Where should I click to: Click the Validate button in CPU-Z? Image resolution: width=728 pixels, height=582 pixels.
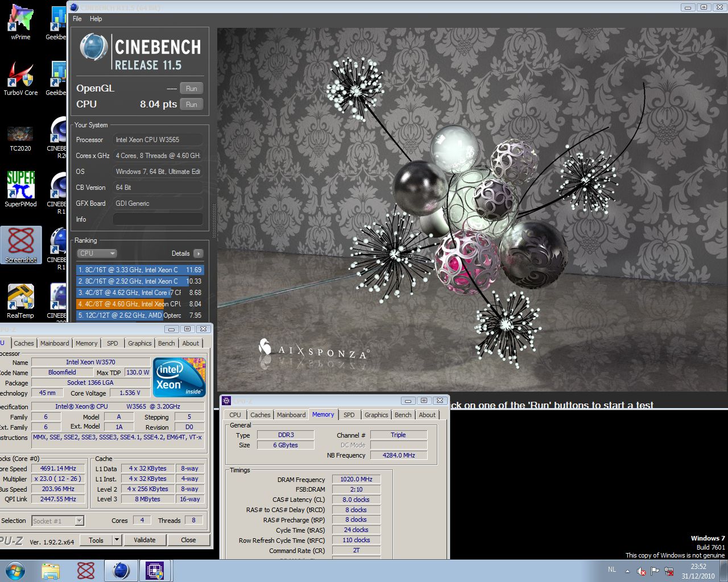pyautogui.click(x=144, y=540)
